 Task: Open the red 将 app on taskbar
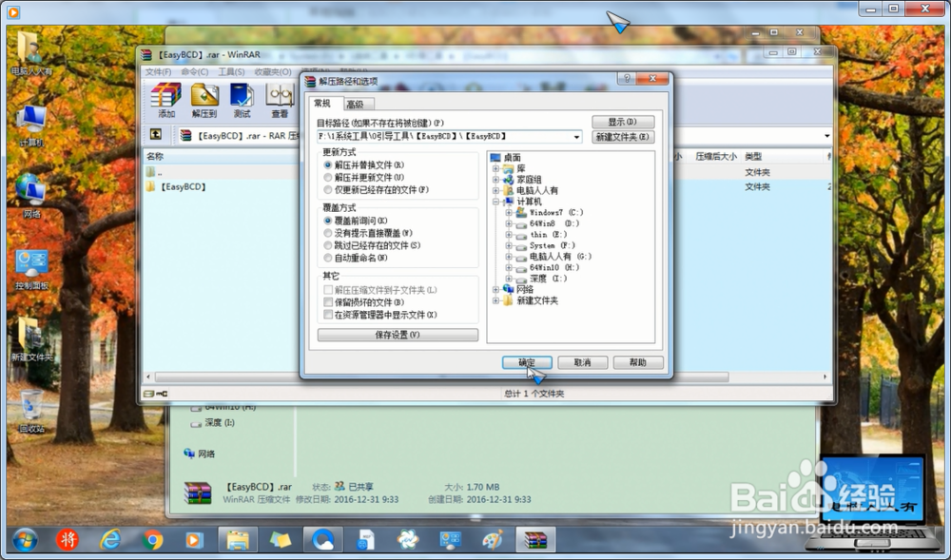point(68,539)
